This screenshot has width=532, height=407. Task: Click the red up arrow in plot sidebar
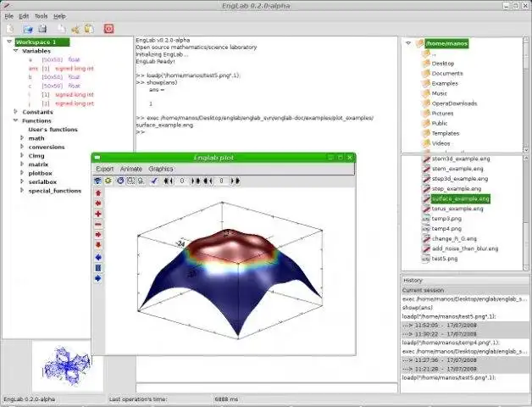[x=98, y=193]
